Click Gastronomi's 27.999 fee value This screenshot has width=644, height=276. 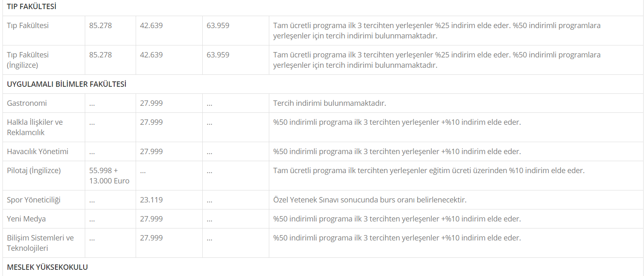pyautogui.click(x=151, y=103)
